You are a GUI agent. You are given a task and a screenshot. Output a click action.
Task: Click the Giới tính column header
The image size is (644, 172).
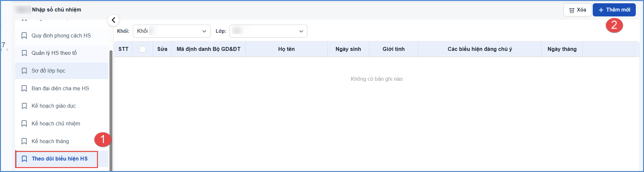pyautogui.click(x=394, y=49)
